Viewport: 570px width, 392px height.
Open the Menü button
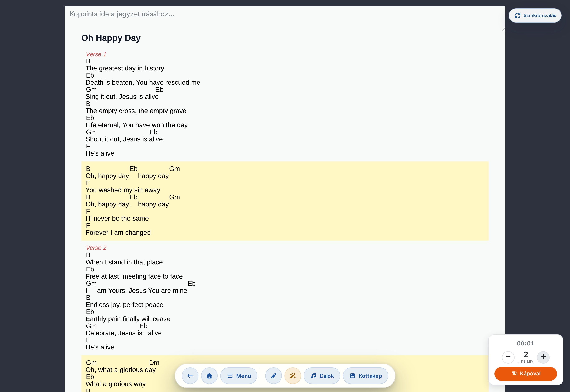pos(238,376)
